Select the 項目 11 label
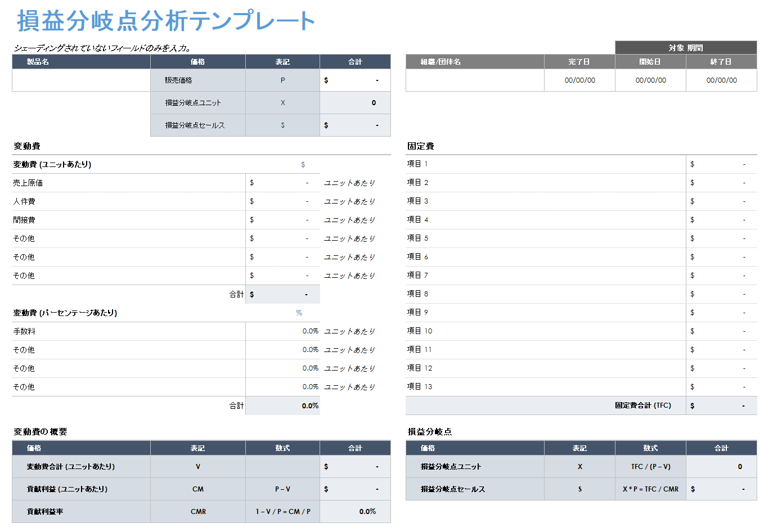Image resolution: width=773 pixels, height=532 pixels. (420, 349)
